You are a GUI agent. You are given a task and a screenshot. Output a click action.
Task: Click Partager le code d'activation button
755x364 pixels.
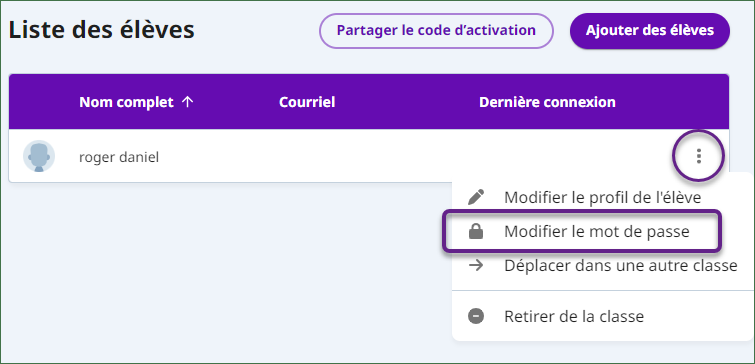pos(436,31)
